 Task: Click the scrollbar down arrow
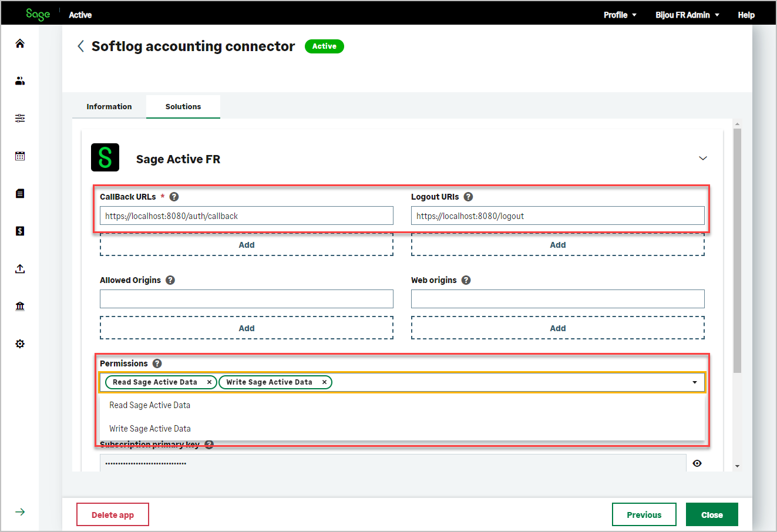coord(737,466)
